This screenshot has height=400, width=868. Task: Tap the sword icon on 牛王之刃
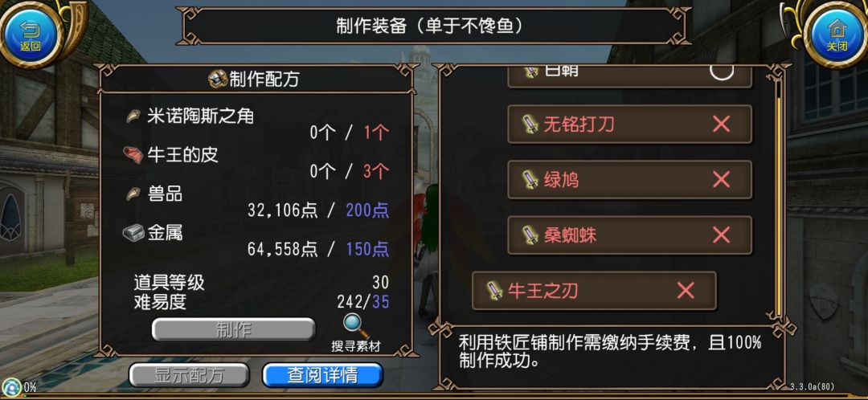pos(494,291)
